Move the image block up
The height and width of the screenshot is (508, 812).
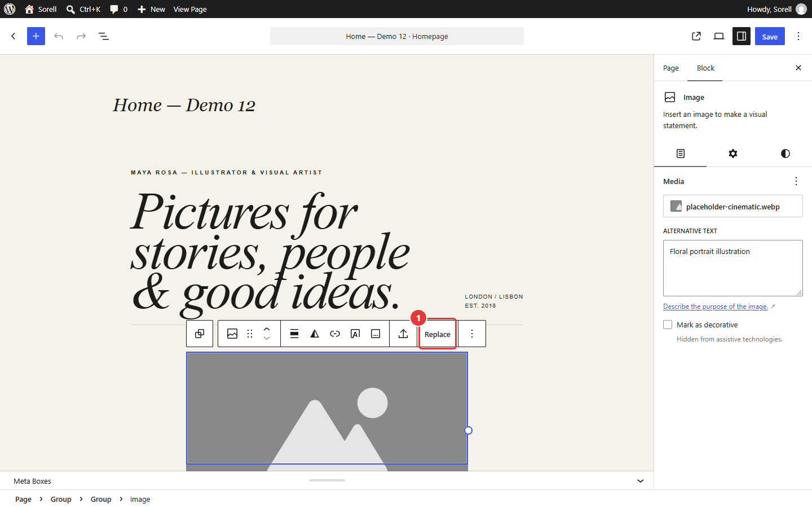(x=267, y=329)
